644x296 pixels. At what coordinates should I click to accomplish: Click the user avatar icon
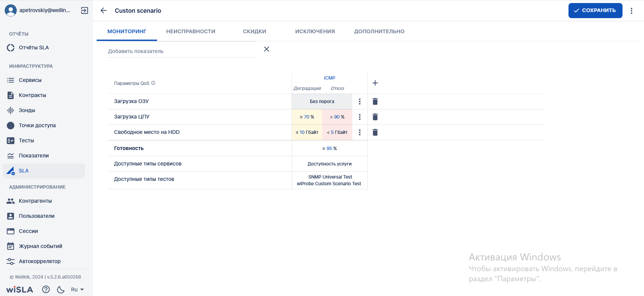coord(11,10)
